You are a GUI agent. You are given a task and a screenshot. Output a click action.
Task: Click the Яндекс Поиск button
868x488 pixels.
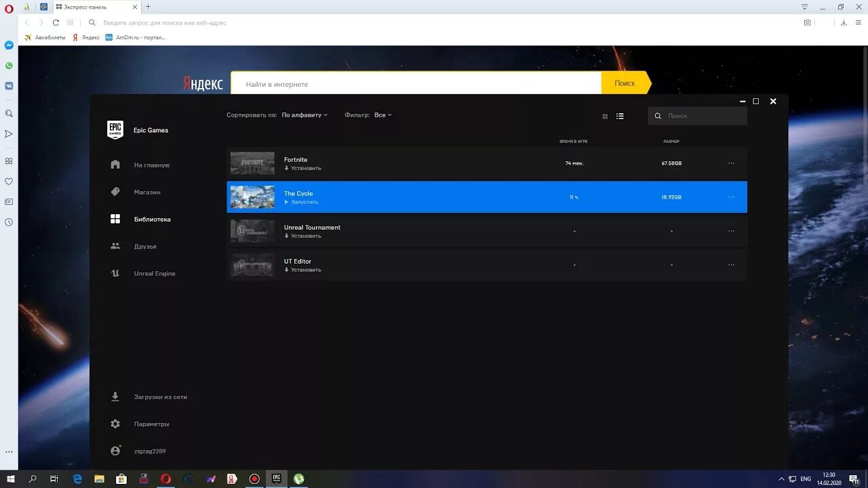tap(625, 83)
